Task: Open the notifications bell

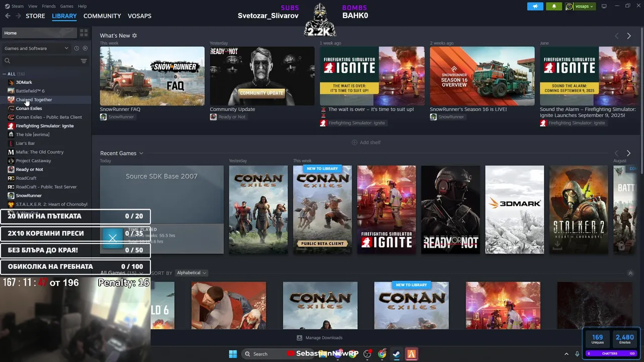Action: 554,6
